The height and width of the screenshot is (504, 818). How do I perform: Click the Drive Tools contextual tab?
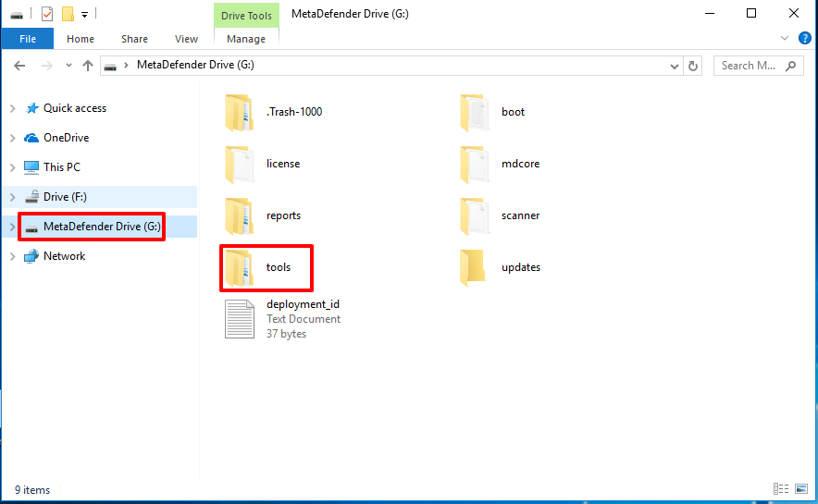246,16
